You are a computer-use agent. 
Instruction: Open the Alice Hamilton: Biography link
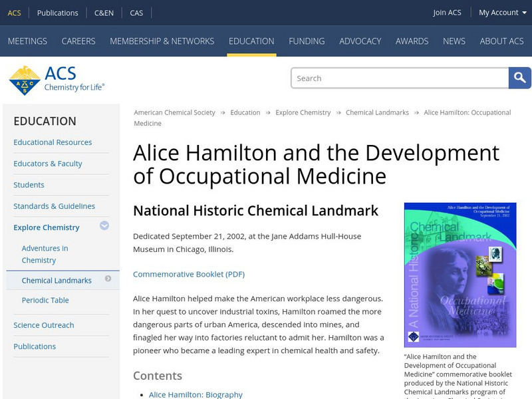point(195,394)
